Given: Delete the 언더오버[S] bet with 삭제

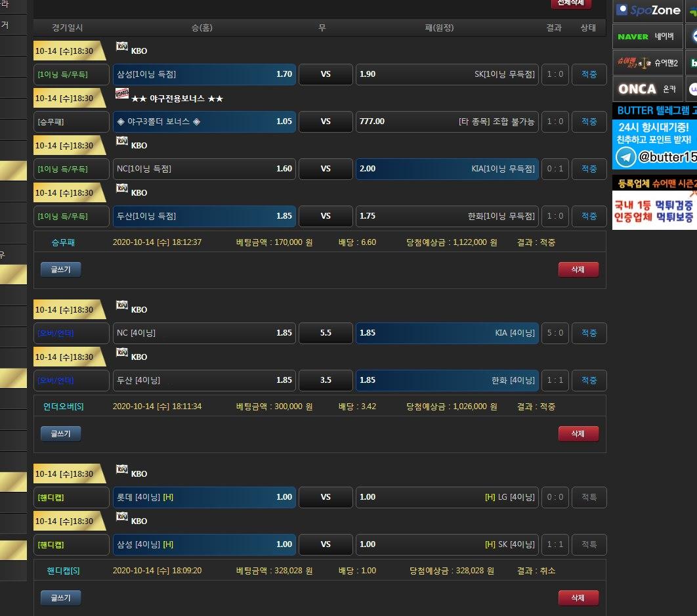Looking at the screenshot, I should point(578,433).
